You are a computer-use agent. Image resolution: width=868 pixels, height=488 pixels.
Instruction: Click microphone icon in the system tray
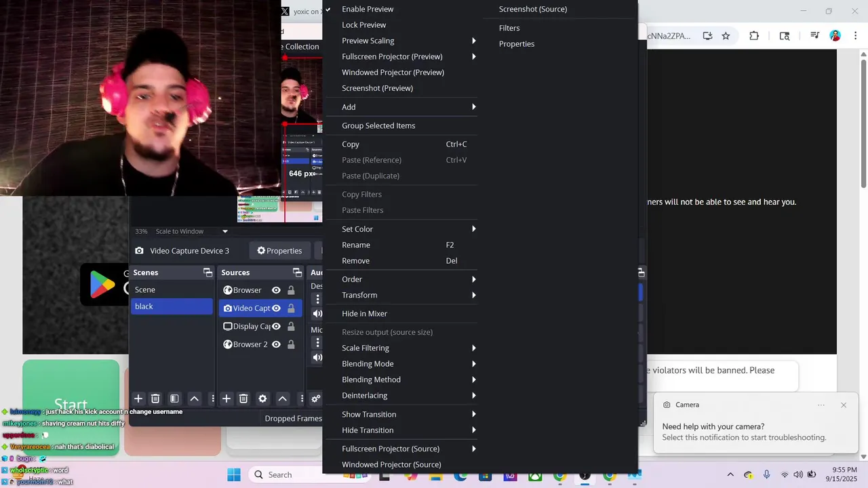767,474
